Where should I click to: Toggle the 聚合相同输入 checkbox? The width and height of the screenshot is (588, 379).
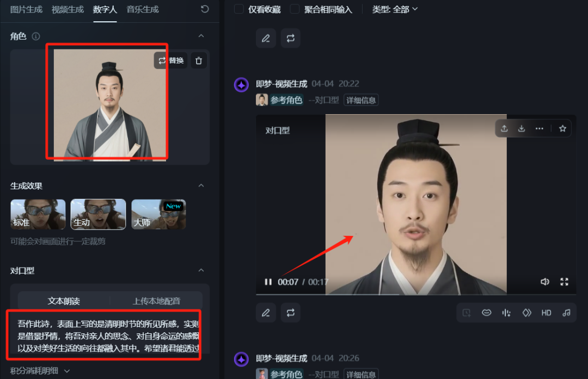click(295, 9)
